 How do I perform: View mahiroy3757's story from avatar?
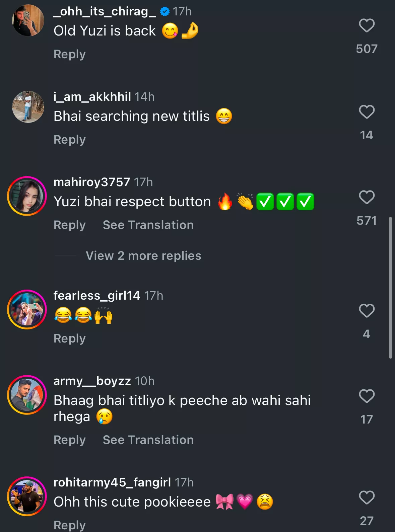(x=27, y=196)
